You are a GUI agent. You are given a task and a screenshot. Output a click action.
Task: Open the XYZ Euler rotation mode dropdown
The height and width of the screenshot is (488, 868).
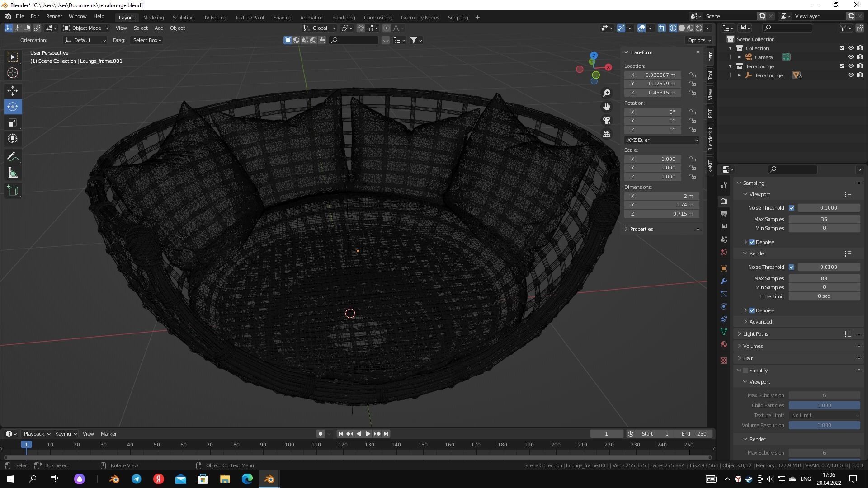[661, 140]
